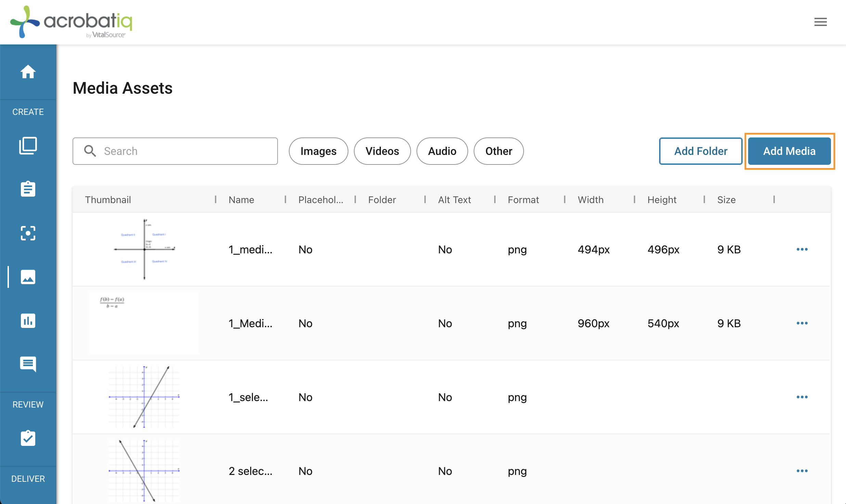Select the name 1_medi... in first row
The height and width of the screenshot is (504, 846).
coord(251,250)
